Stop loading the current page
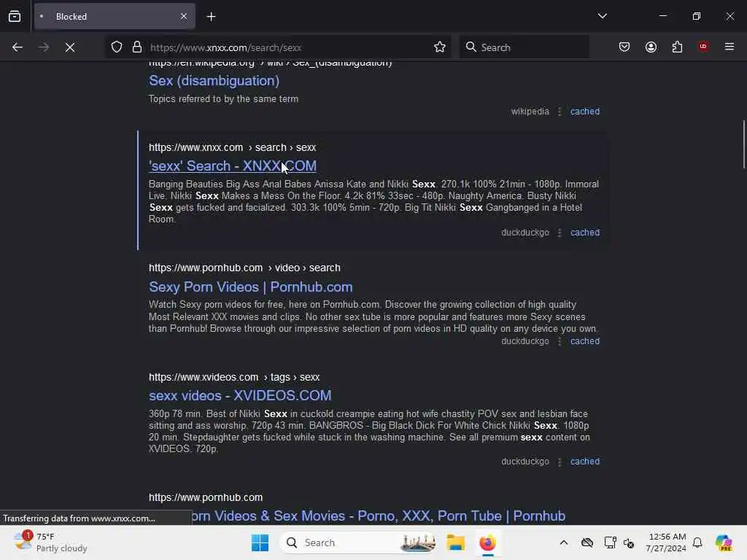The height and width of the screenshot is (560, 747). 69,47
